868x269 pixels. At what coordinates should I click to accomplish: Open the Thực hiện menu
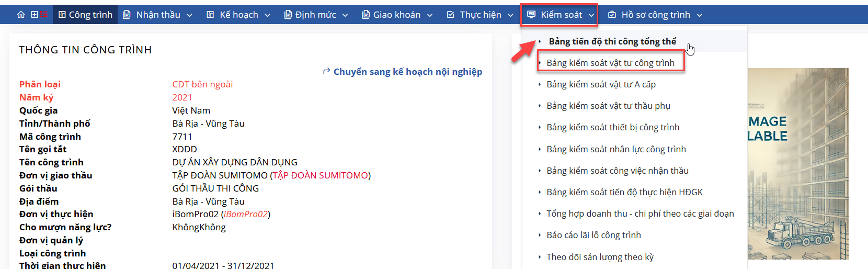(480, 15)
